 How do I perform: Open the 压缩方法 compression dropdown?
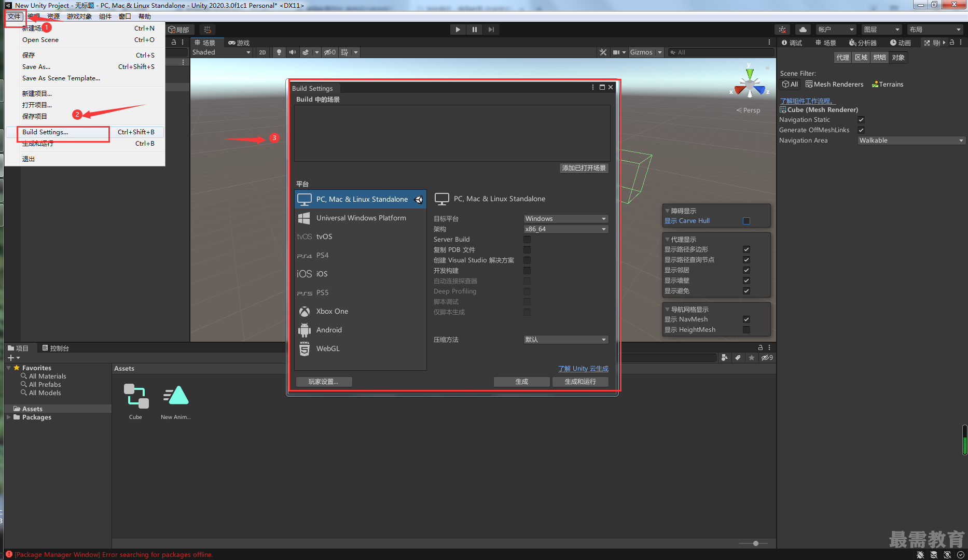[x=565, y=340]
